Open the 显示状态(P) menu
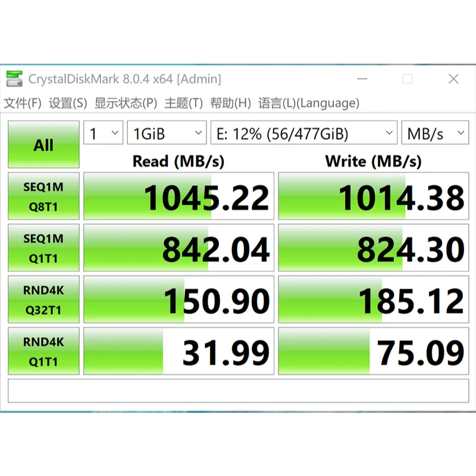This screenshot has height=476, width=476. tap(126, 103)
